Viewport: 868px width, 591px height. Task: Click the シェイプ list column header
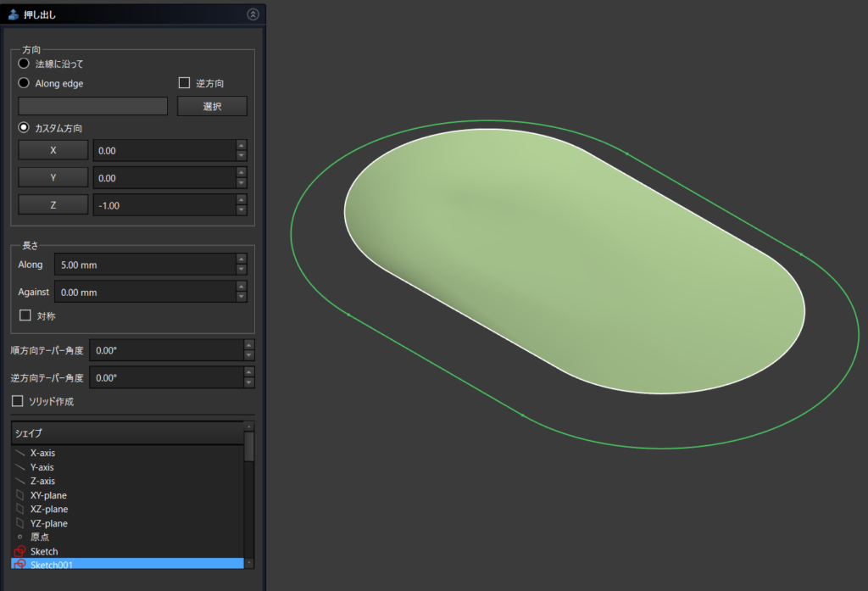[127, 433]
